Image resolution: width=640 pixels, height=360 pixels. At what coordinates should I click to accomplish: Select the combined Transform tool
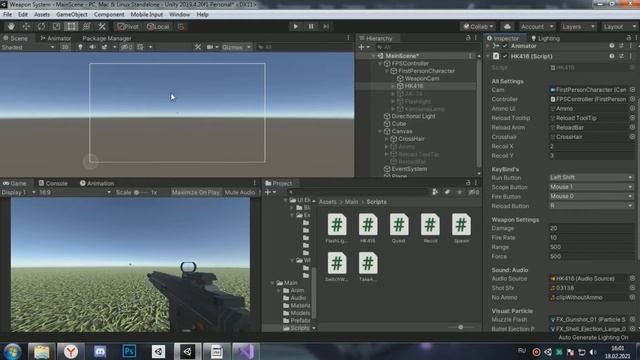click(x=87, y=27)
